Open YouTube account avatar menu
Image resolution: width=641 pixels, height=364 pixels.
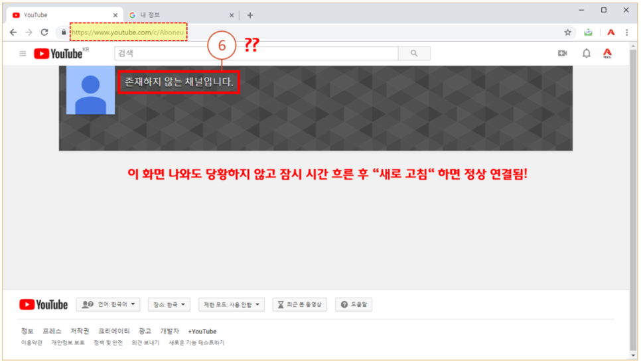tap(607, 54)
